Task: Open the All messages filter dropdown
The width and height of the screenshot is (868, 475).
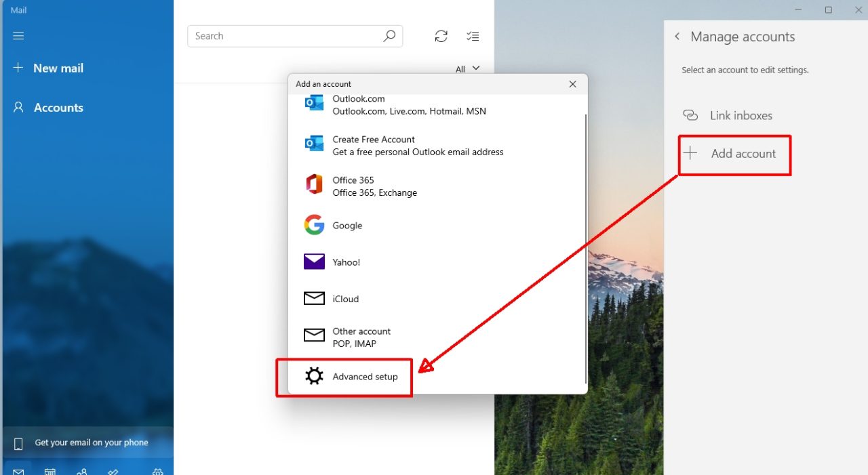Action: [467, 68]
